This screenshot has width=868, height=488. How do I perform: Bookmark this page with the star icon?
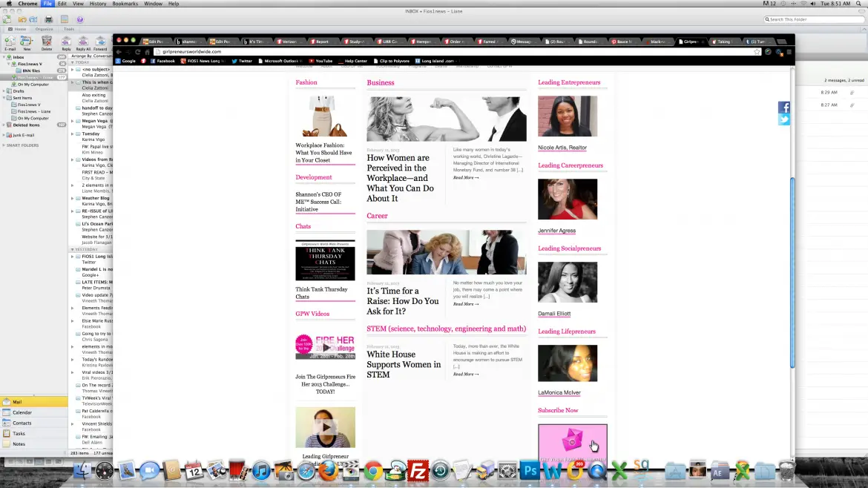(x=757, y=51)
